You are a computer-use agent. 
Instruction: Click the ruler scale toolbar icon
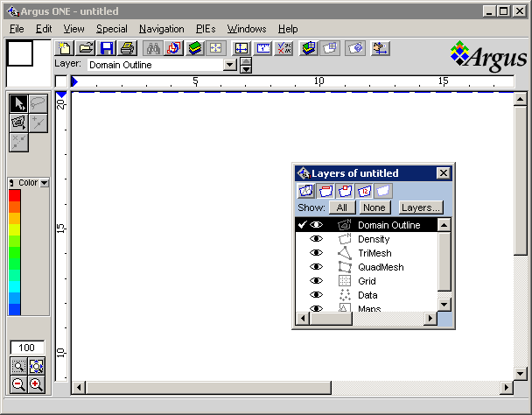[x=262, y=48]
